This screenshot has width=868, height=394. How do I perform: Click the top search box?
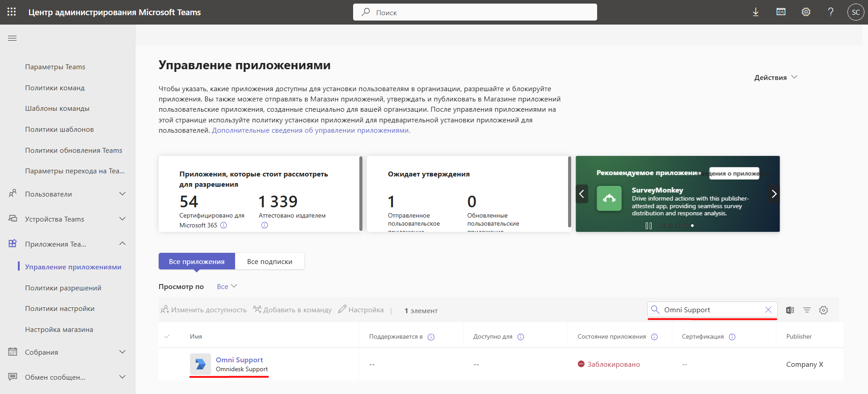coord(475,12)
